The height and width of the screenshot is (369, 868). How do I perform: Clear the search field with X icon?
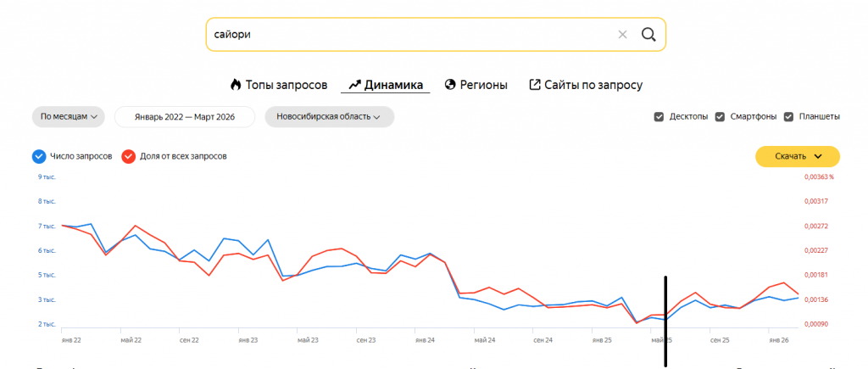(x=622, y=35)
